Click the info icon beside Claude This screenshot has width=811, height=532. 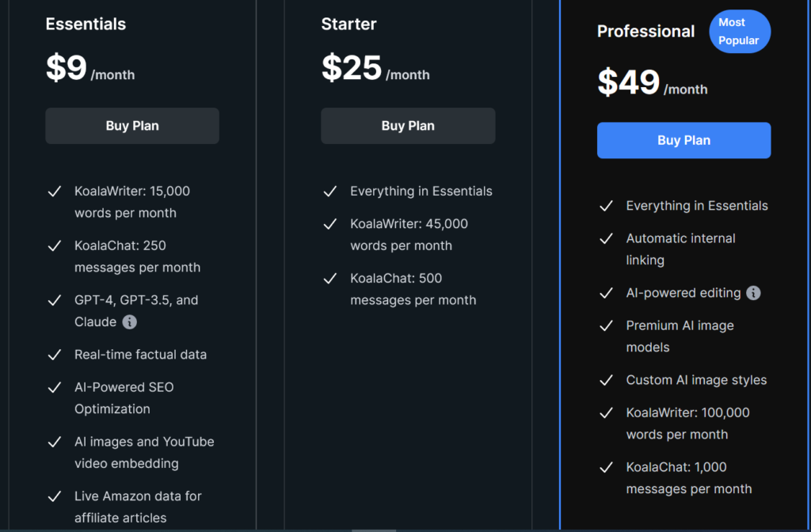[x=129, y=322]
